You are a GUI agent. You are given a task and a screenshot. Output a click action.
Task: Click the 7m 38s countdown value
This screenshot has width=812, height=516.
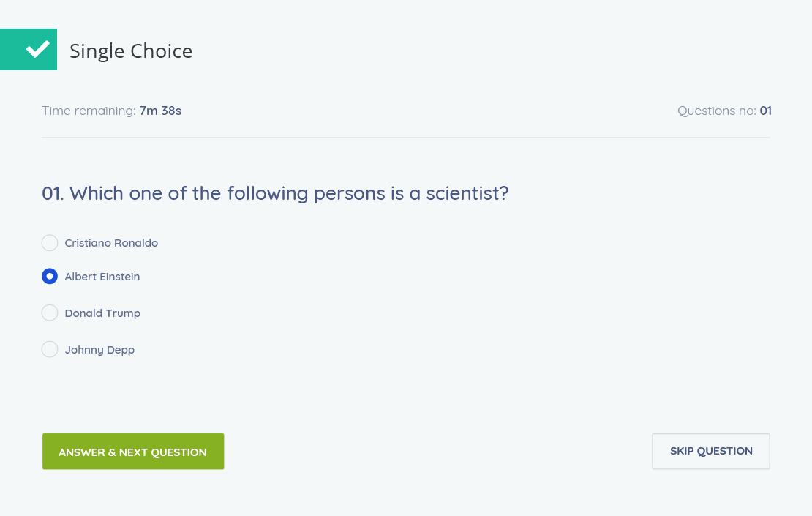[161, 111]
